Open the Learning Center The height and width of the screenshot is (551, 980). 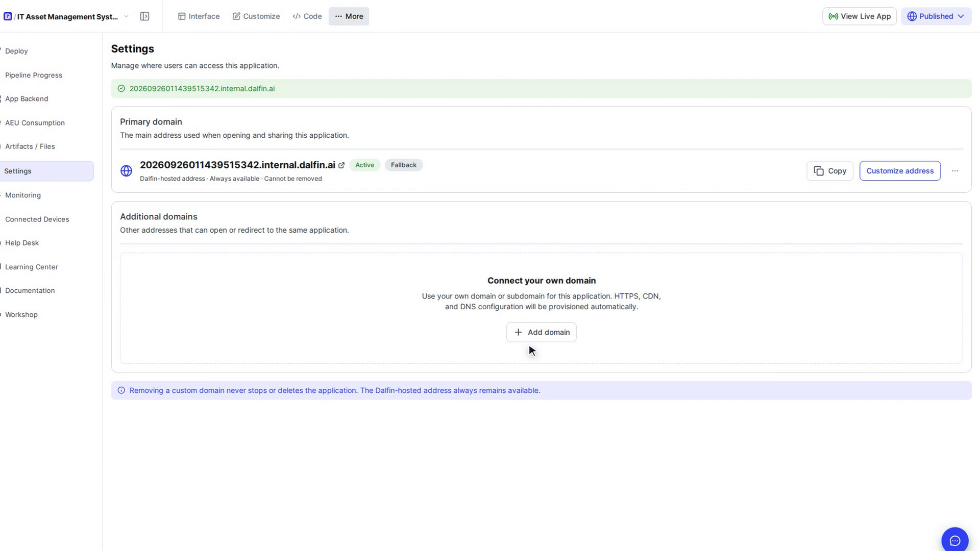coord(32,267)
